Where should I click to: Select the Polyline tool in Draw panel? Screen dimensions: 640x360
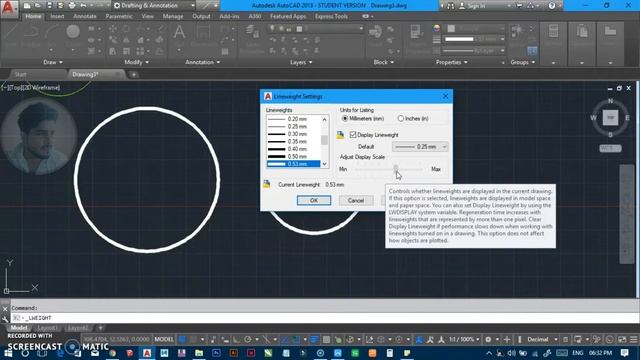click(31, 33)
